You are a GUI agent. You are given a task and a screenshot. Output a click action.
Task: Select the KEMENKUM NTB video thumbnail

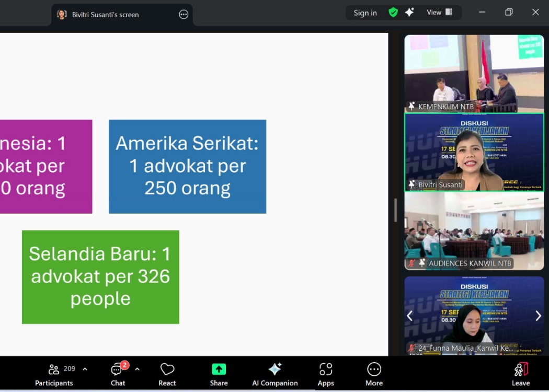pyautogui.click(x=474, y=73)
